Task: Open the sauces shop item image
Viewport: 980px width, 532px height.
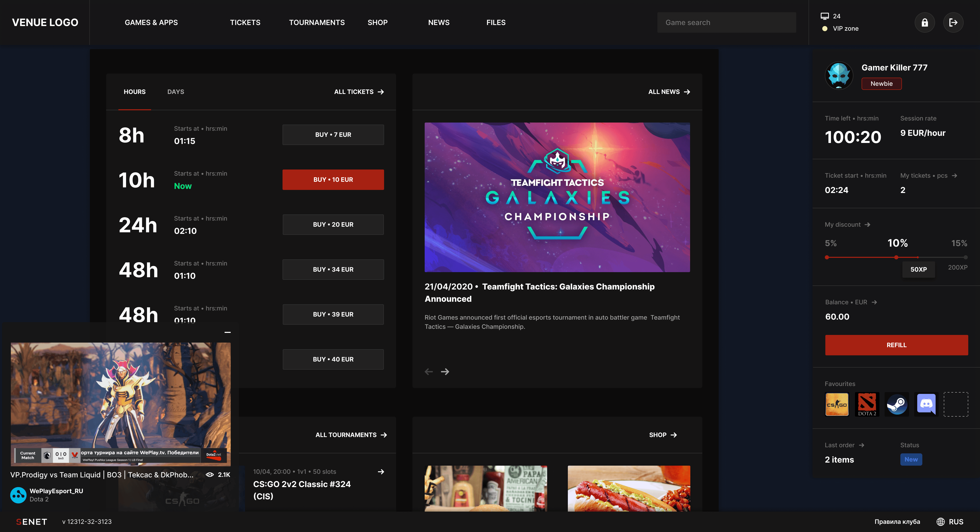Action: (x=485, y=488)
